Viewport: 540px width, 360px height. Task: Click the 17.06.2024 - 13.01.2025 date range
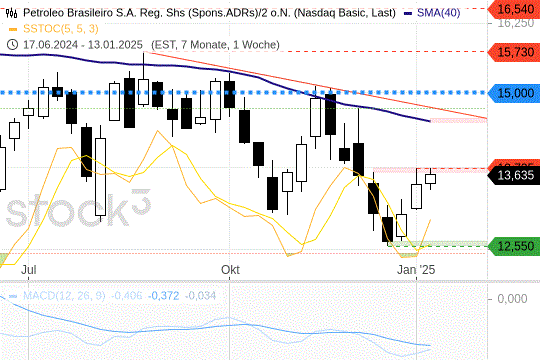point(83,45)
